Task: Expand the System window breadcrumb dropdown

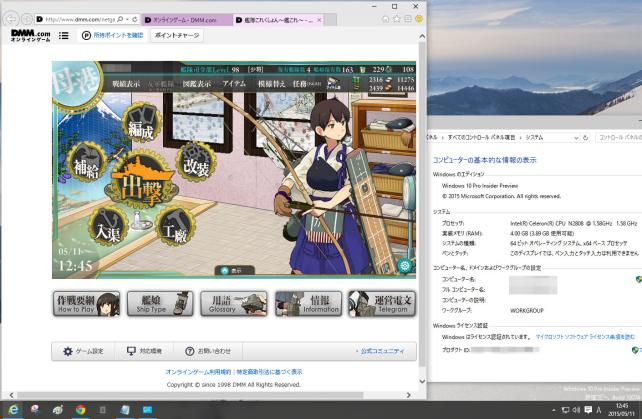Action: [x=576, y=138]
